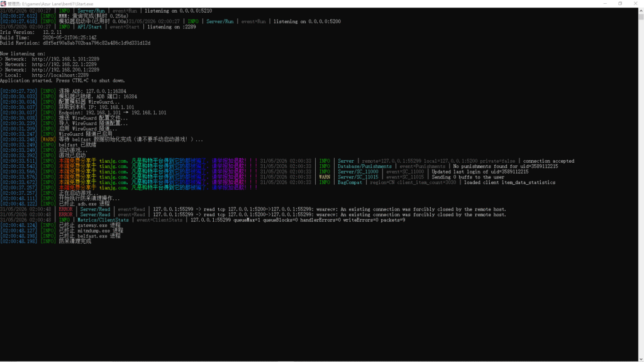Click the first red 'ERROR' tag
This screenshot has width=644, height=362.
click(65, 209)
